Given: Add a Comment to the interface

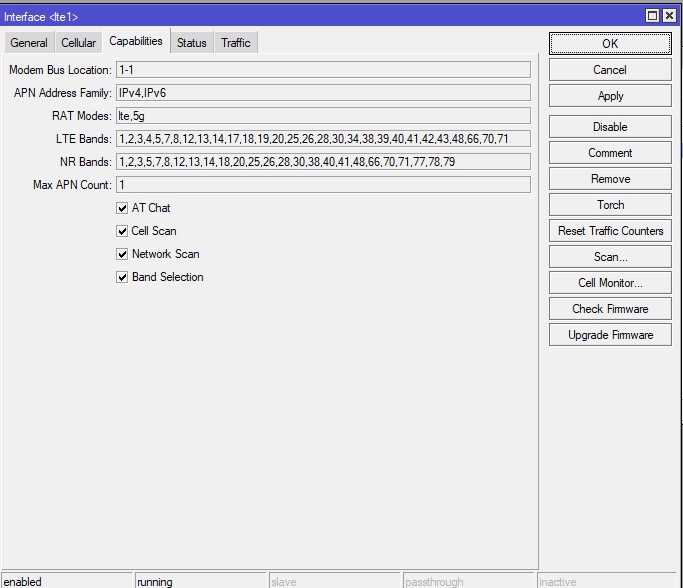Looking at the screenshot, I should (x=610, y=153).
